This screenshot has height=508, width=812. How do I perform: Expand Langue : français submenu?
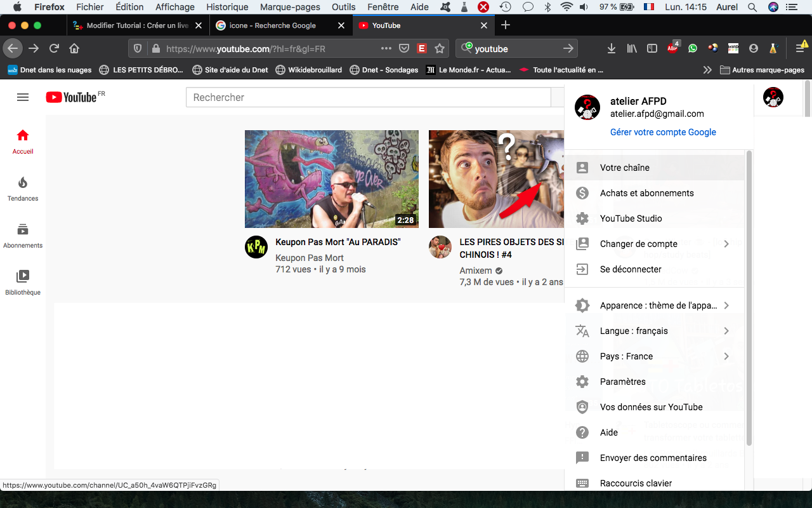coord(726,331)
